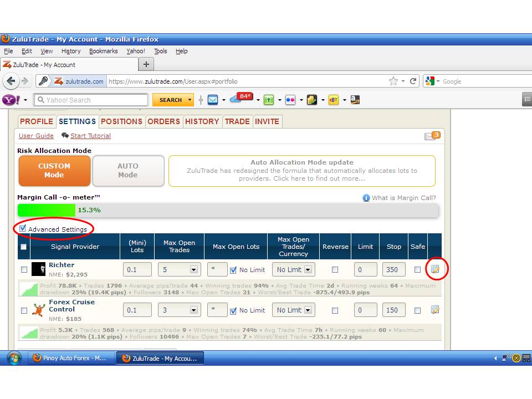
Task: Open the Tools menu
Action: pos(161,51)
